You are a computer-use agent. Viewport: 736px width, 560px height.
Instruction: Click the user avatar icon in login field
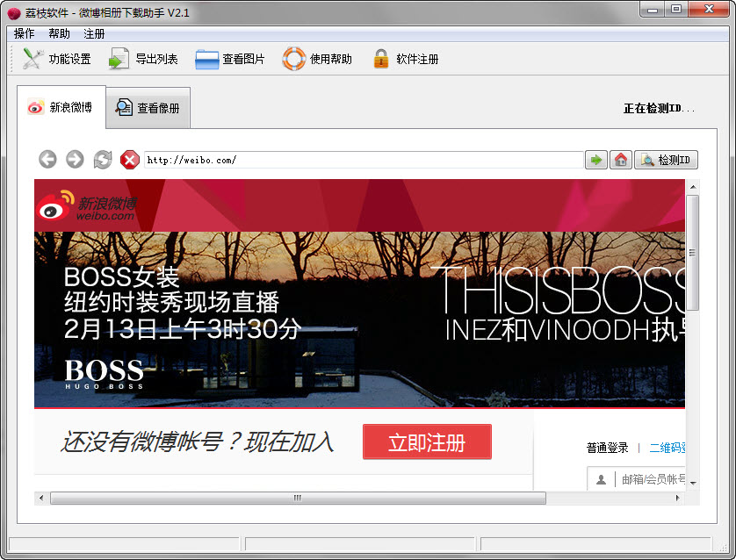(601, 479)
